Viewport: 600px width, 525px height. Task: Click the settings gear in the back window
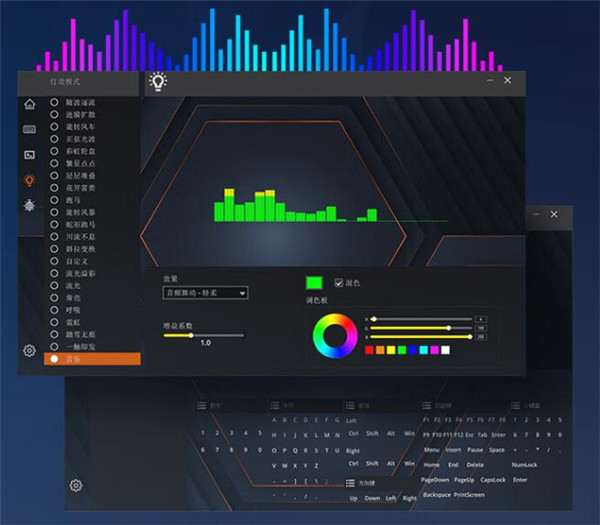(x=76, y=486)
